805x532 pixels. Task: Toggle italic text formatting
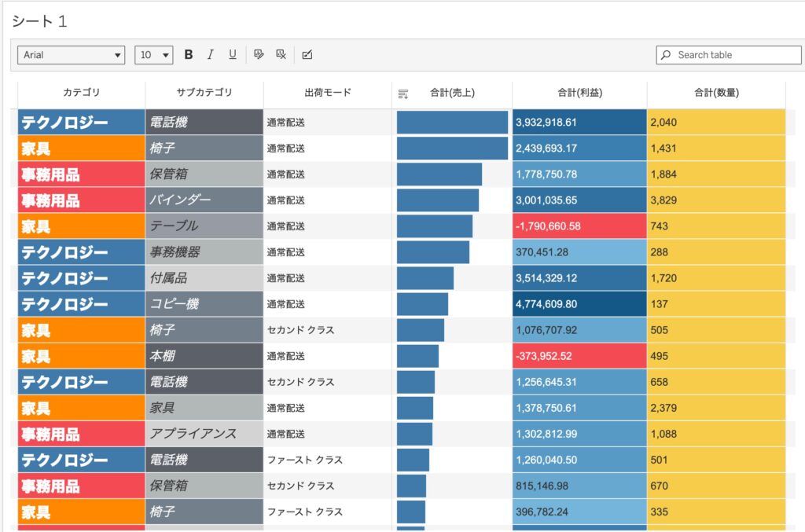210,55
